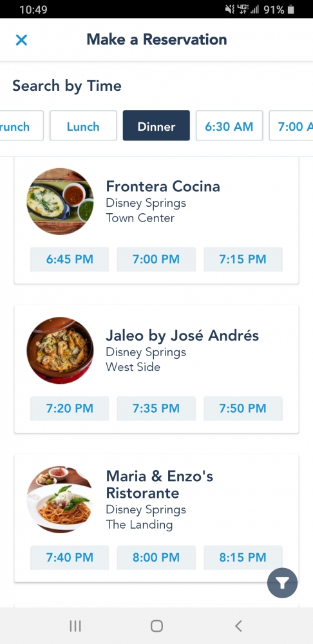Open the Jaleo by José Andrés photo
Image resolution: width=313 pixels, height=644 pixels.
click(x=60, y=350)
